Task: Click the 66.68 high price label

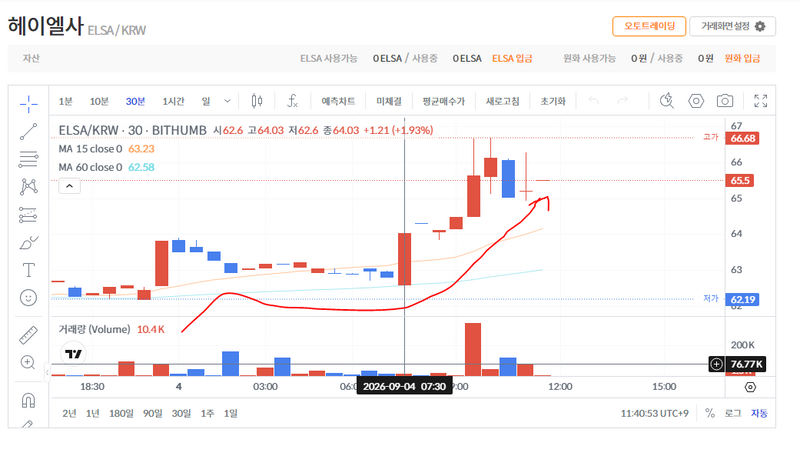Action: click(742, 138)
